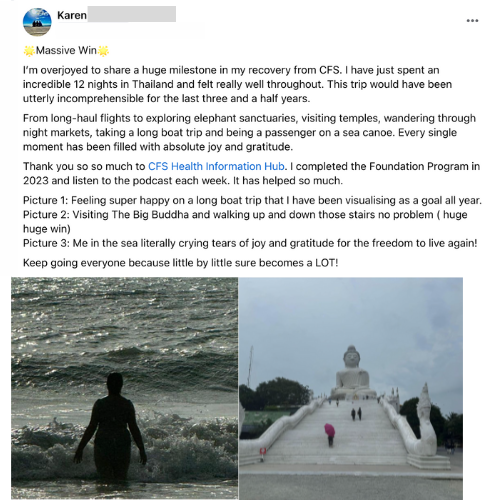The width and height of the screenshot is (500, 500).
Task: Open the post options three-dot menu
Action: pyautogui.click(x=472, y=21)
